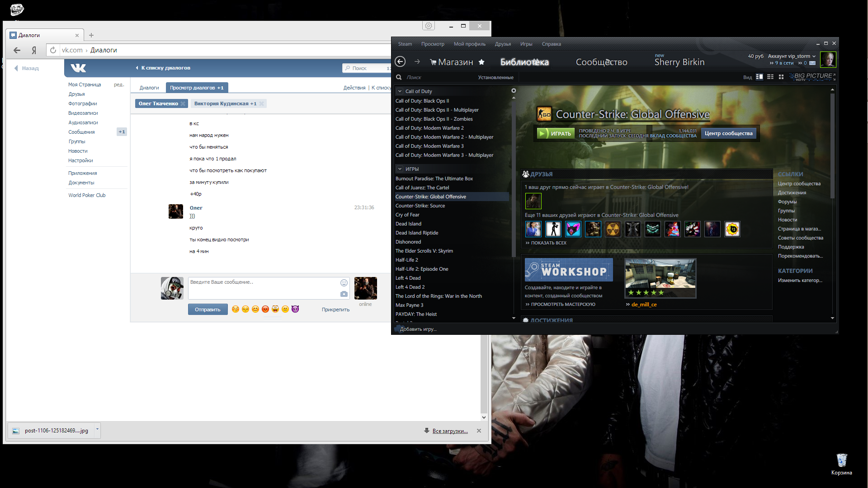Open the Аккаунт vip_storm dropdown
The image size is (868, 488).
792,56
